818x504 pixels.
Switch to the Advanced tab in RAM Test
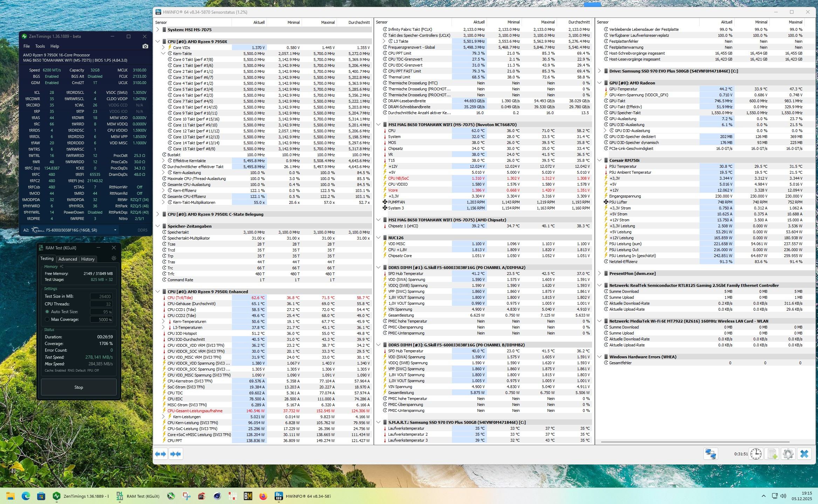pos(68,259)
